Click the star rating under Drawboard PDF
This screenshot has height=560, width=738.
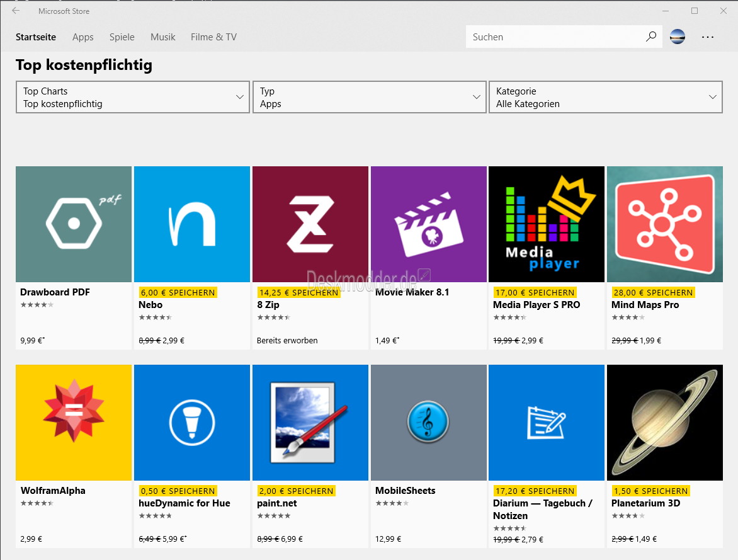[x=37, y=305]
